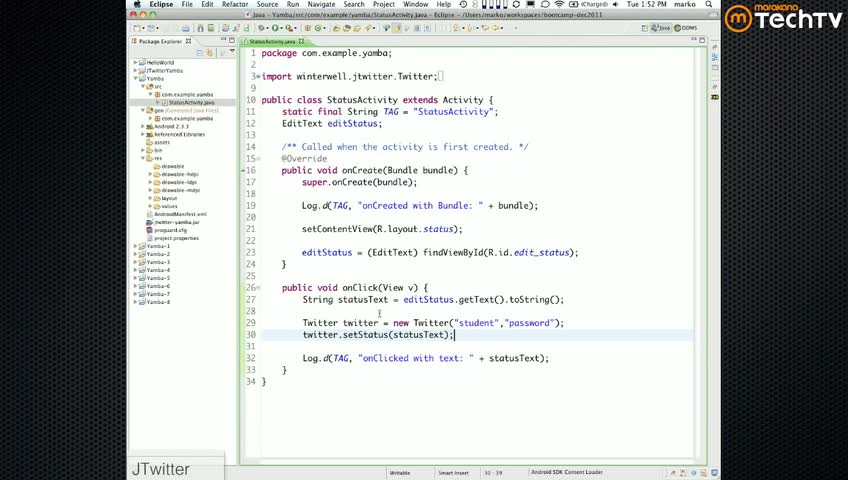Expand the HelloWorld project
848x480 pixels.
[x=135, y=63]
